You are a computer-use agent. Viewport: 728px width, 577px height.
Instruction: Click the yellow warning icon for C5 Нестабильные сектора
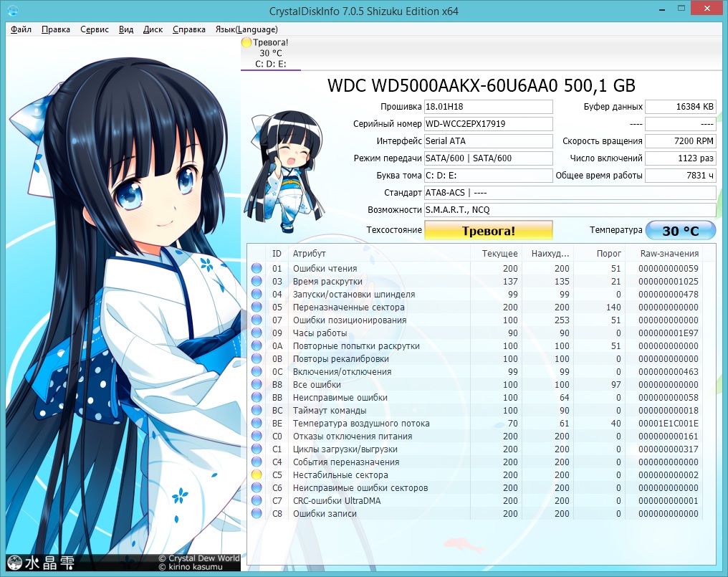[257, 475]
